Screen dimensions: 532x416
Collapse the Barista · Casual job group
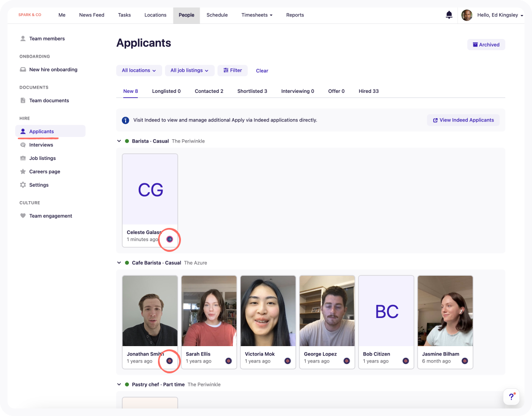click(x=119, y=141)
